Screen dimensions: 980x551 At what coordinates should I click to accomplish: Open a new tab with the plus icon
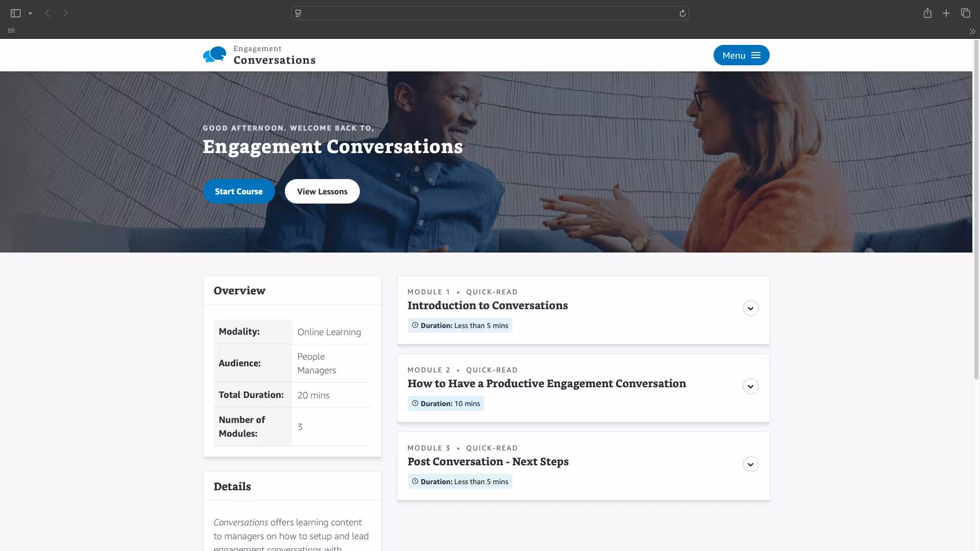[x=946, y=13]
